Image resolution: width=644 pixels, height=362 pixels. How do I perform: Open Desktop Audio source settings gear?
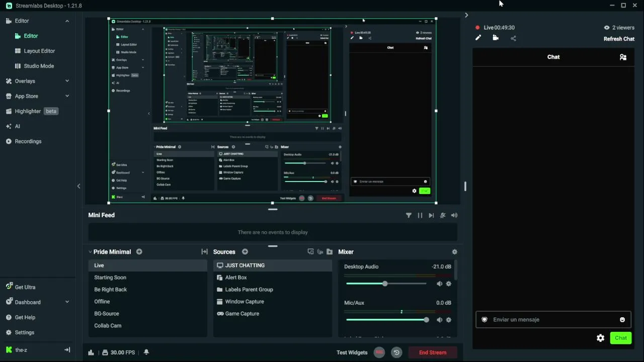(449, 284)
